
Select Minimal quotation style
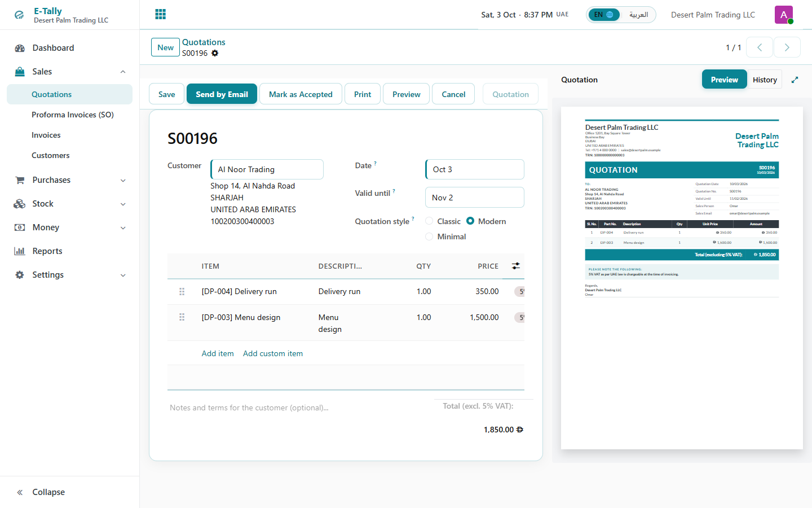click(x=429, y=237)
